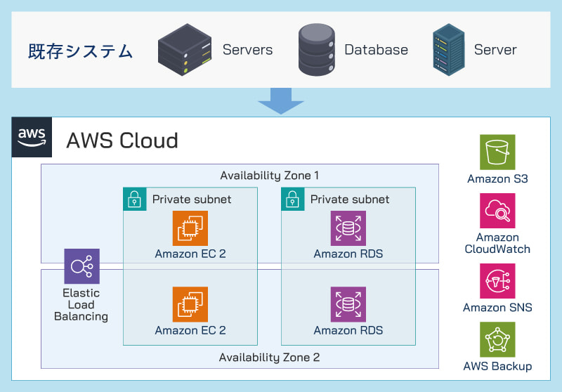Click the lock icon of RDS private subnet
This screenshot has height=392, width=562.
point(293,199)
